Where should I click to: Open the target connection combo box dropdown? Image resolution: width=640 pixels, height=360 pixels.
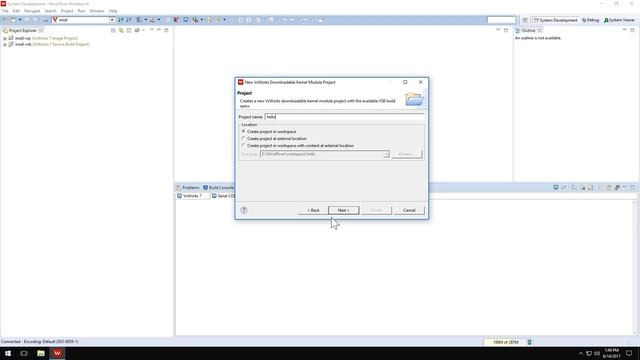pos(112,20)
